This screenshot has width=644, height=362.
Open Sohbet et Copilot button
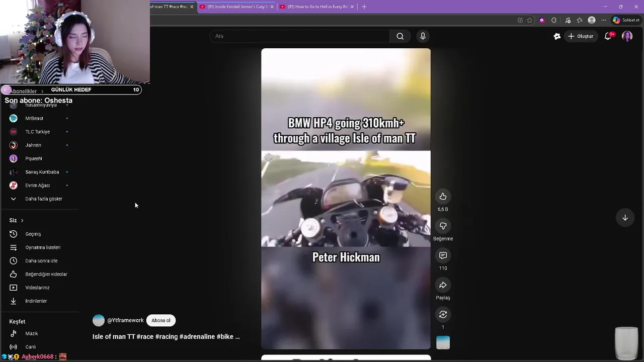626,20
